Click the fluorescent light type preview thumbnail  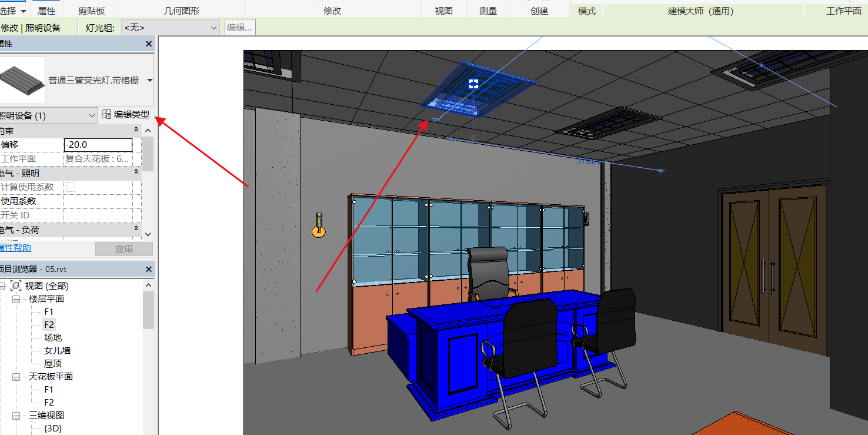22,80
